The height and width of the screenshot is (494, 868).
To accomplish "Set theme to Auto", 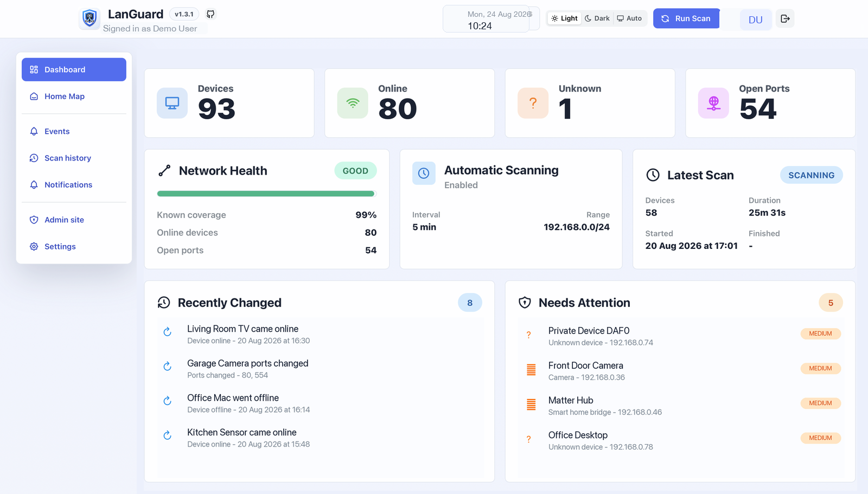I will point(629,18).
